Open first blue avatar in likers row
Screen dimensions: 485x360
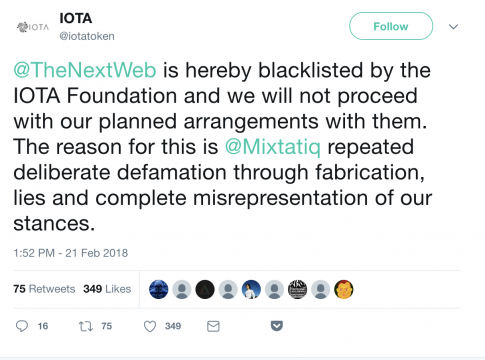pyautogui.click(x=159, y=289)
